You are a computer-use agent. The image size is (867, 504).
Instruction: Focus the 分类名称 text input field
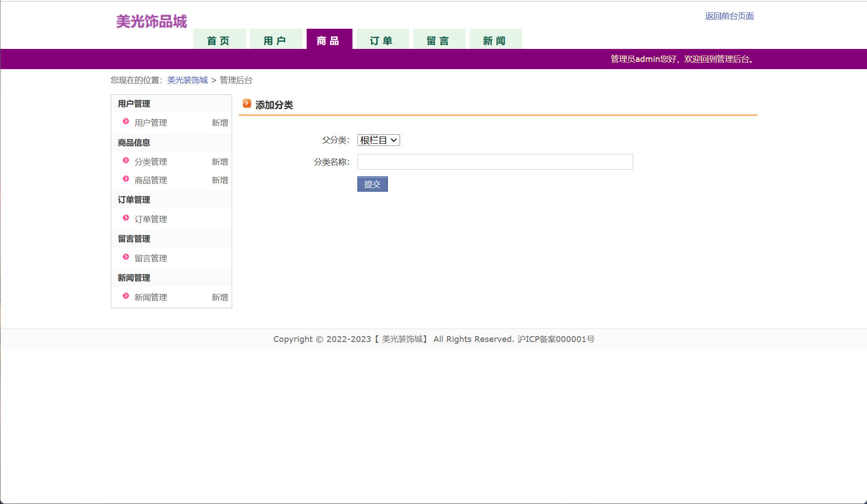point(495,162)
